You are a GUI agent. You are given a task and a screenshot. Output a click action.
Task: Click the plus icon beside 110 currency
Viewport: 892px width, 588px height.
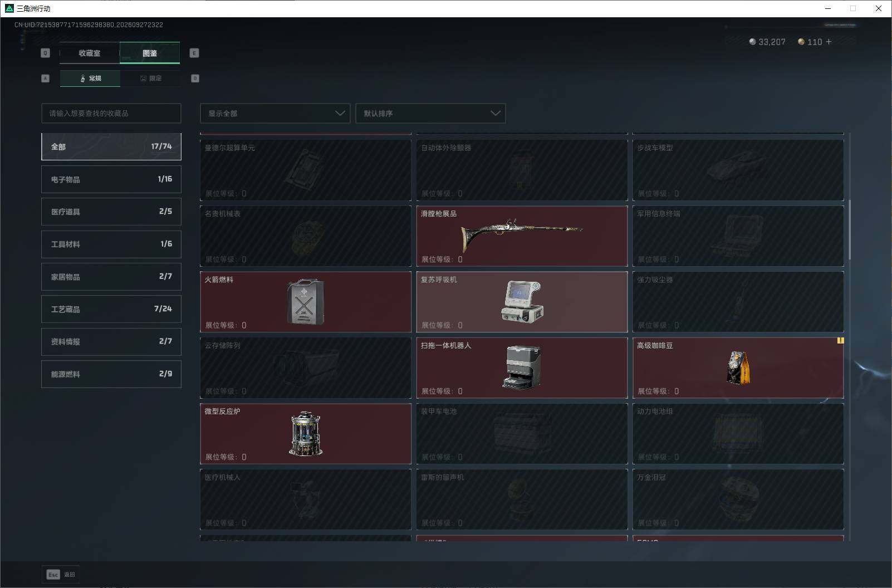[829, 42]
